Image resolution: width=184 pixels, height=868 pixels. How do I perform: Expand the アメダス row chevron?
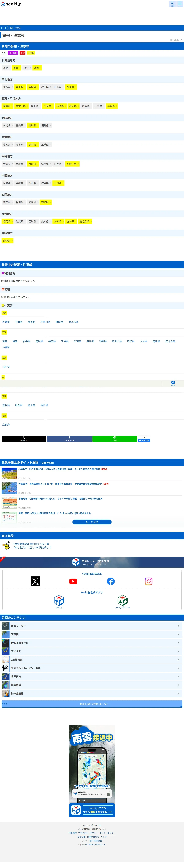[x=178, y=651]
